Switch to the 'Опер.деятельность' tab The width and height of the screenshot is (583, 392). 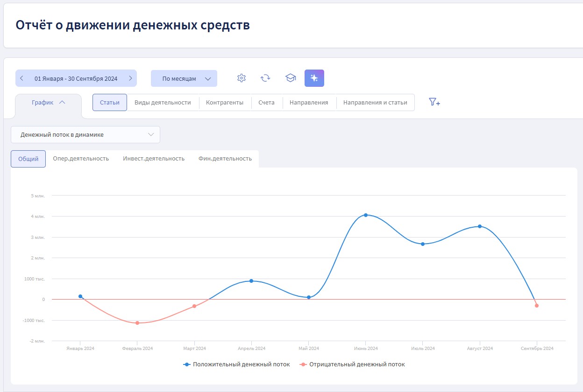(81, 159)
